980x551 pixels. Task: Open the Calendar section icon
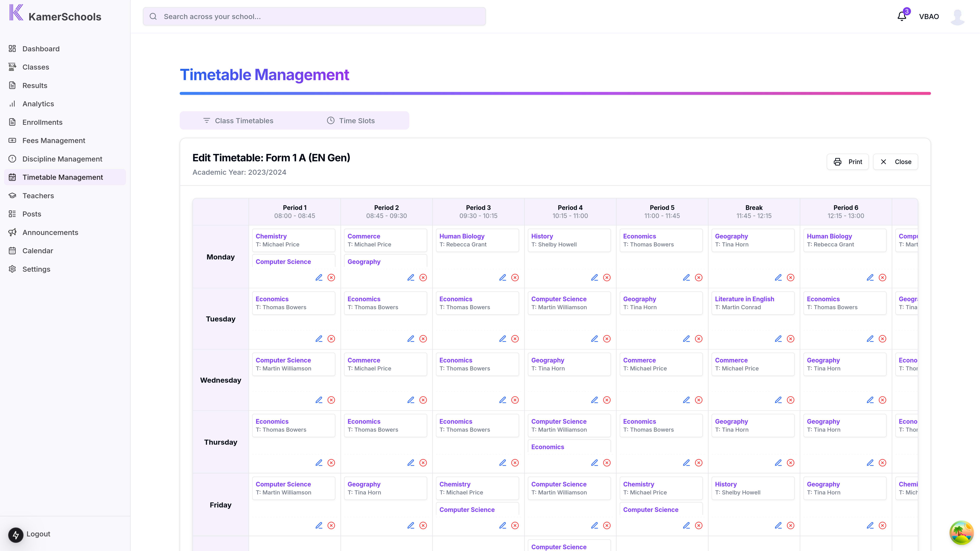(x=12, y=251)
